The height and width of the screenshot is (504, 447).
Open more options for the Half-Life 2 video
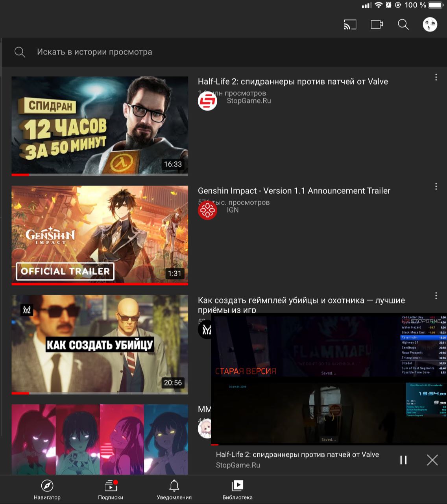(436, 77)
